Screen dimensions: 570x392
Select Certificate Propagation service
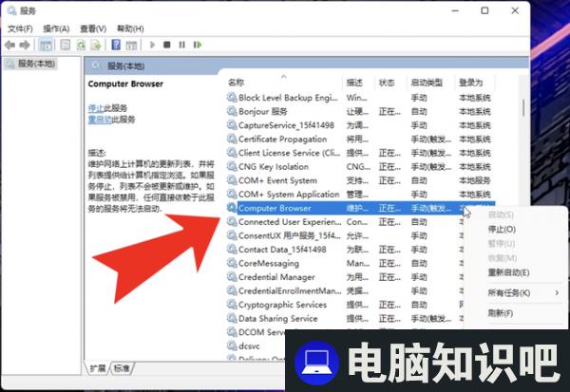pyautogui.click(x=359, y=140)
